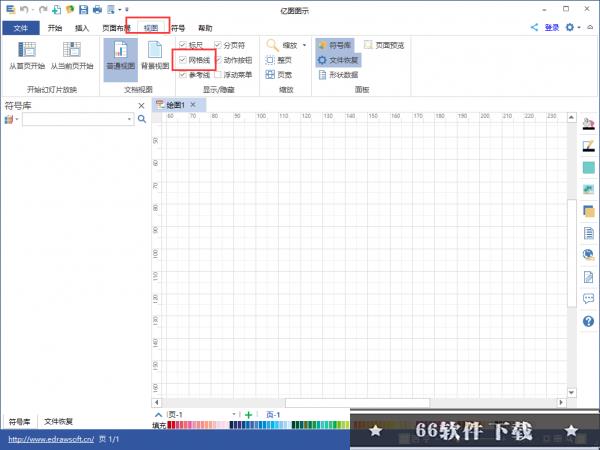Screen dimensions: 600x450
Task: Search the symbol library with magnifier icon
Action: [142, 119]
